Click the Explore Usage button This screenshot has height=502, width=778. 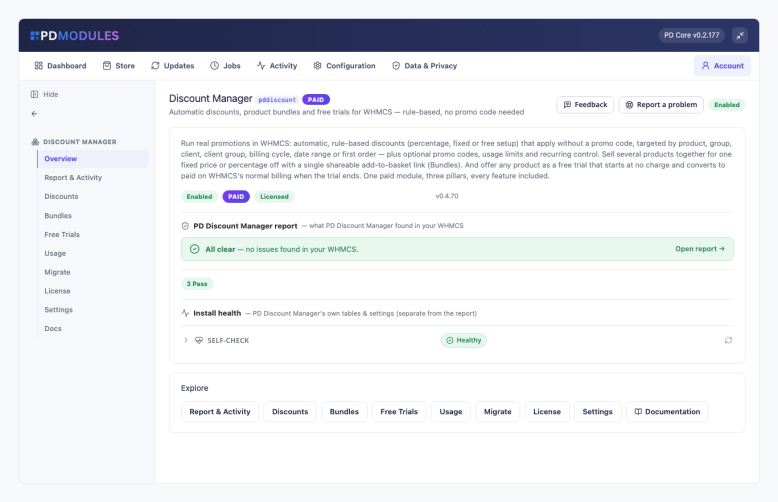(451, 412)
